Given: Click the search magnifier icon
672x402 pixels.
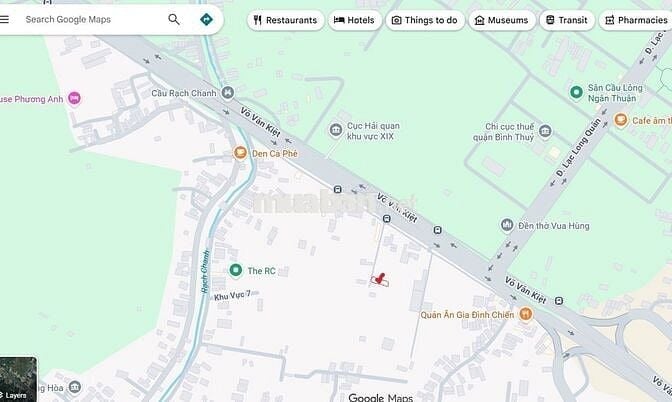Looking at the screenshot, I should pos(174,19).
